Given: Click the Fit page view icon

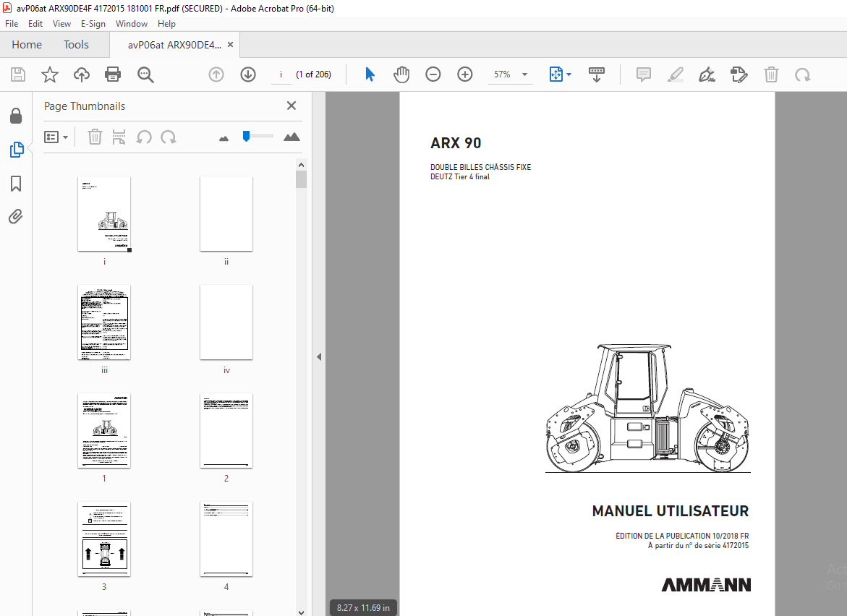Looking at the screenshot, I should (556, 74).
